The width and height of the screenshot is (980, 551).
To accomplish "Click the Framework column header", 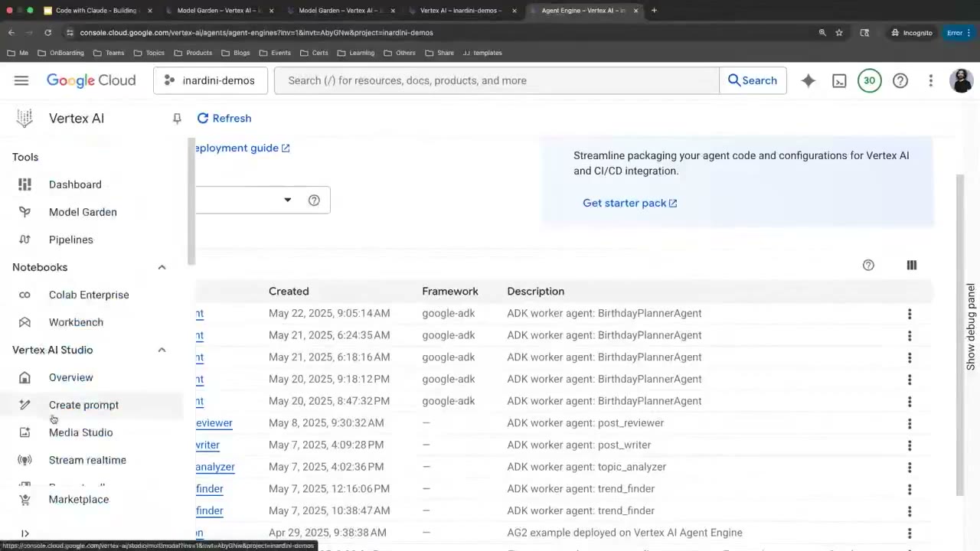I will pyautogui.click(x=450, y=291).
